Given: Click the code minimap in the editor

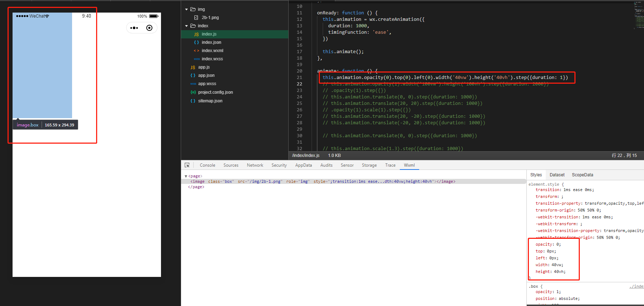Looking at the screenshot, I should point(639,16).
